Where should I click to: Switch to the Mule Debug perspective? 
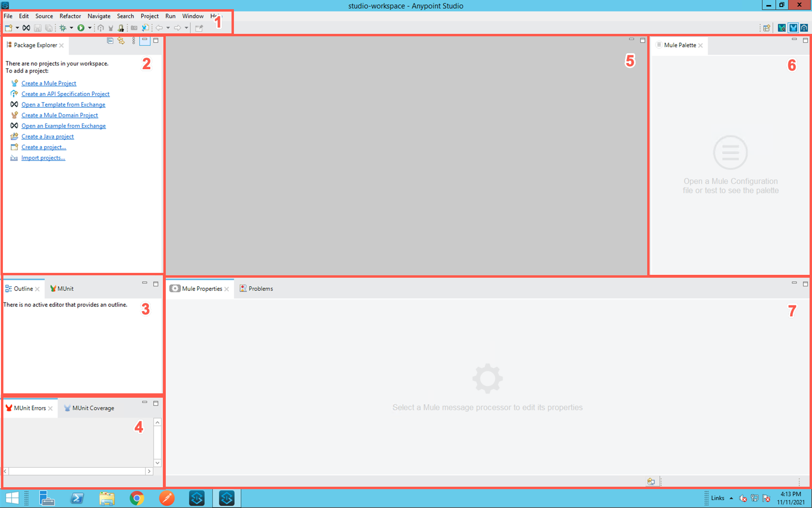pos(782,28)
